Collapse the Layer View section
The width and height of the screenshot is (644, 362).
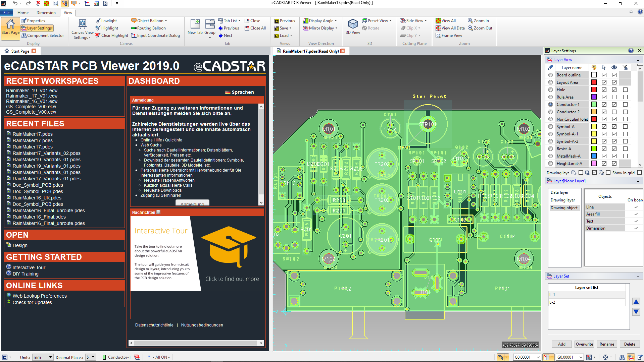click(x=638, y=60)
